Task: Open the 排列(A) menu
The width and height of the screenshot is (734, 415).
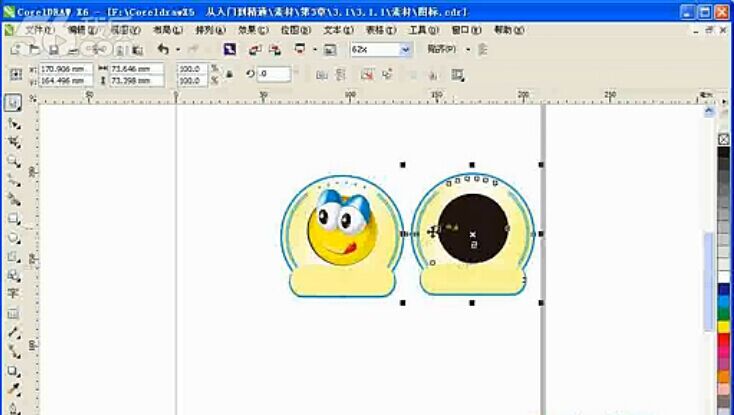Action: [x=210, y=30]
